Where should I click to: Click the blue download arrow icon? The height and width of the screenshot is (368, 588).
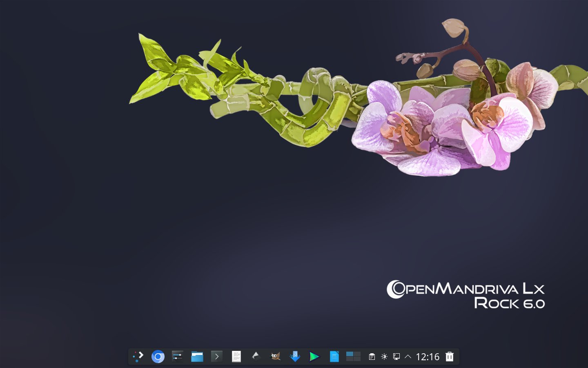295,357
